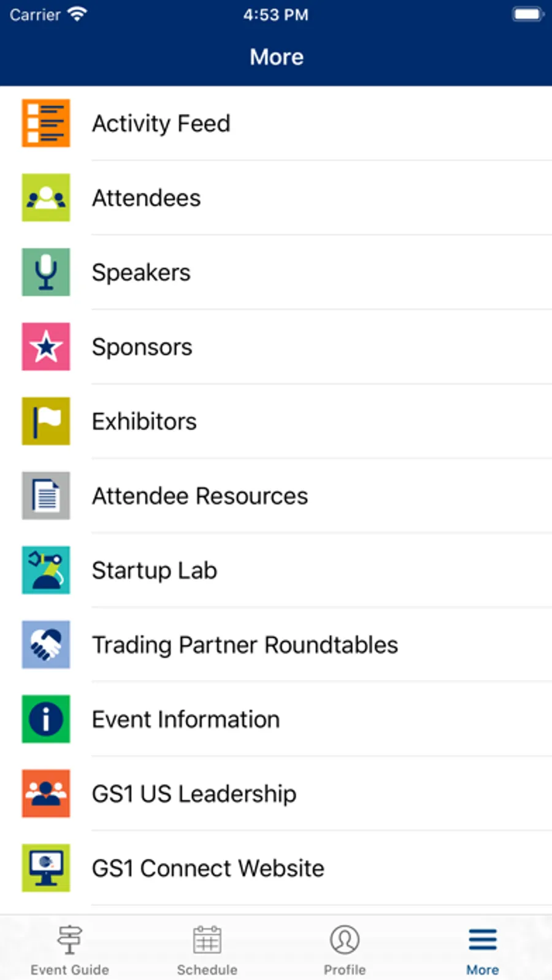Image resolution: width=552 pixels, height=980 pixels.
Task: Open the GS1 Connect Website link
Action: click(x=208, y=868)
